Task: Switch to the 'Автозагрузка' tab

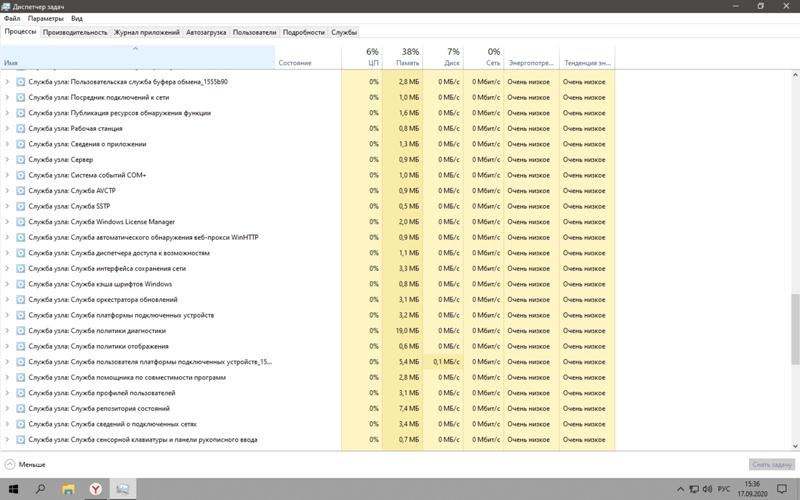Action: pyautogui.click(x=206, y=32)
